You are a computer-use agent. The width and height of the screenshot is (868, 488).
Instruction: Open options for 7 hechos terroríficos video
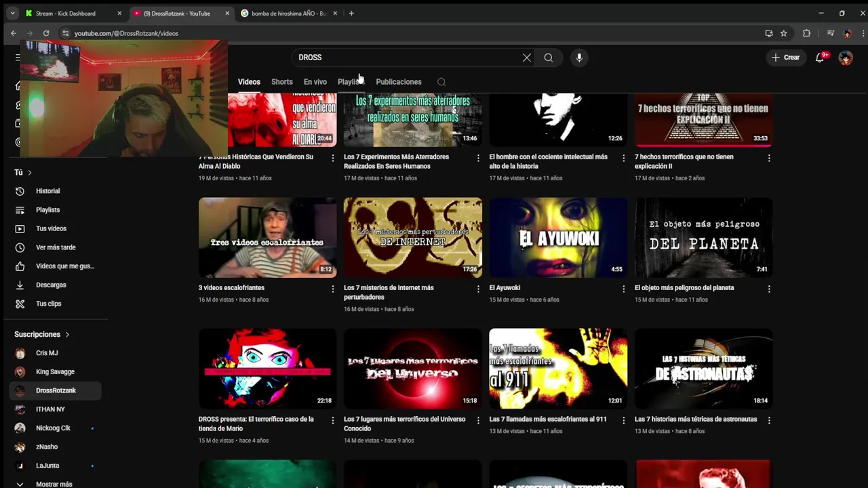coord(769,158)
